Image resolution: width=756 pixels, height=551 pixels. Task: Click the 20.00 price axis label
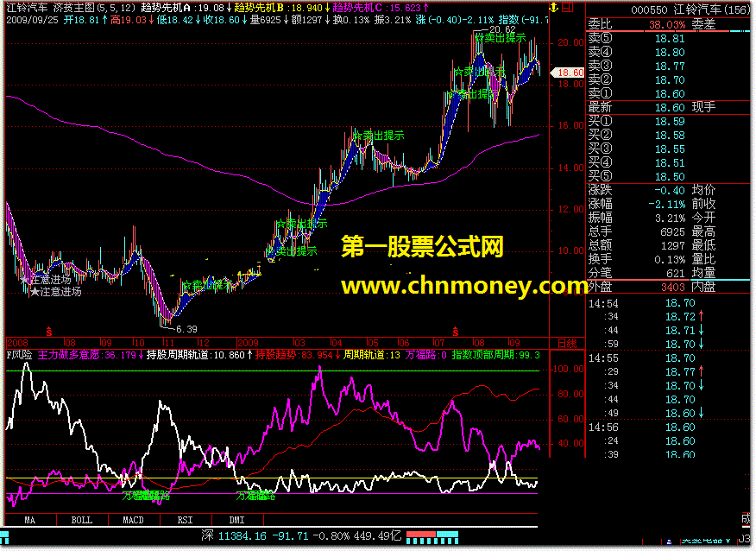coord(570,42)
